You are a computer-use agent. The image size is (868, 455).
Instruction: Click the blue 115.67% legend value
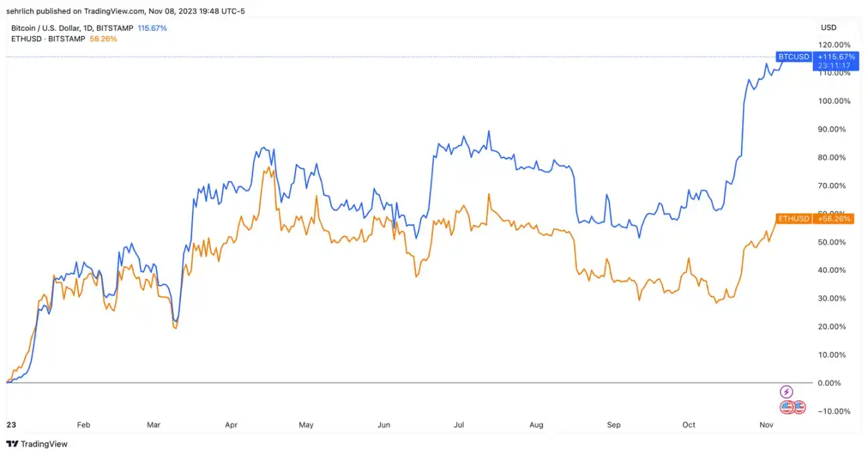[x=152, y=28]
